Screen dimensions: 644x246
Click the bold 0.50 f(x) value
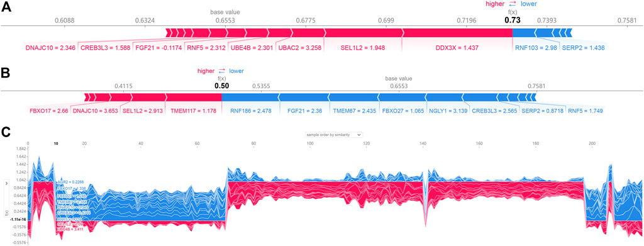point(221,86)
